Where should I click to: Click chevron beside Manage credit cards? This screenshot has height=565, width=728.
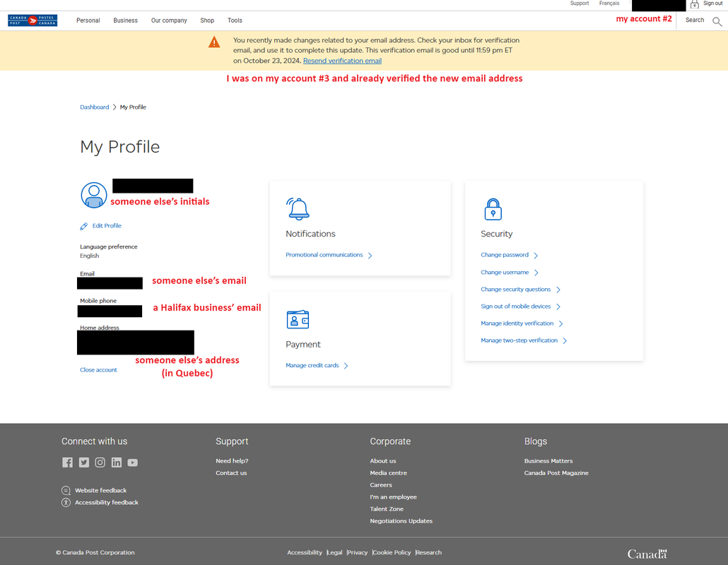[x=346, y=366]
